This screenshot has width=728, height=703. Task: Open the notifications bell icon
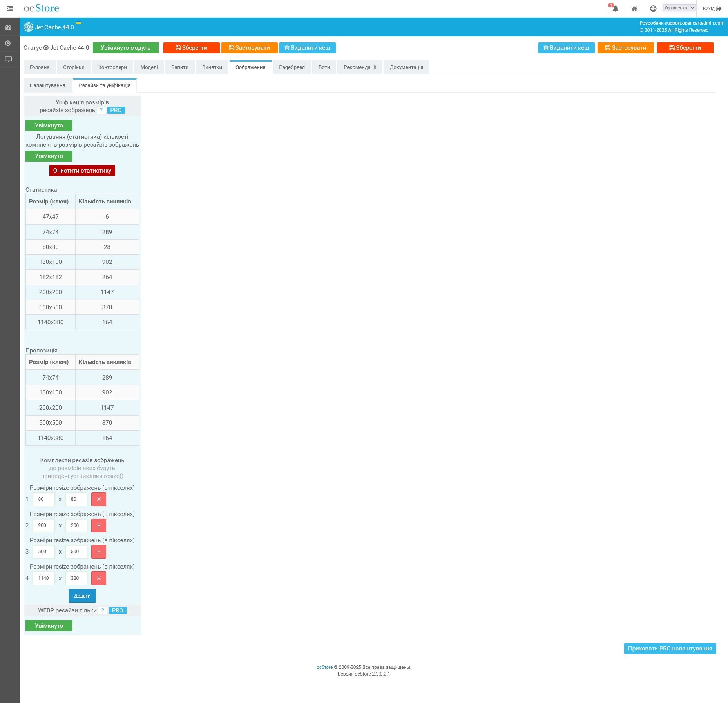point(615,9)
